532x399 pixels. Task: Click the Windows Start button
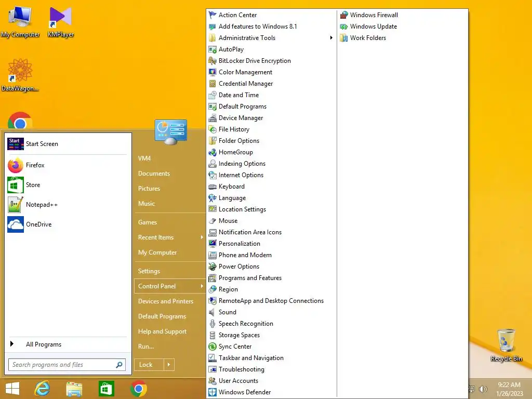tap(12, 389)
